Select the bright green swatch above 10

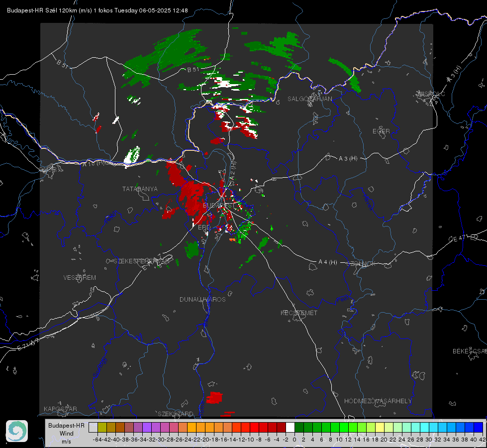click(344, 428)
